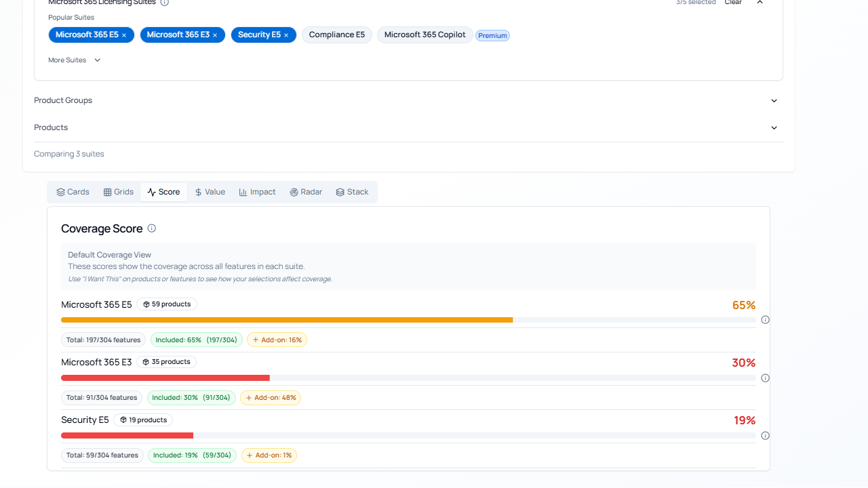Image resolution: width=868 pixels, height=488 pixels.
Task: Click info icon next to Licensing Suites heading
Action: (x=165, y=3)
